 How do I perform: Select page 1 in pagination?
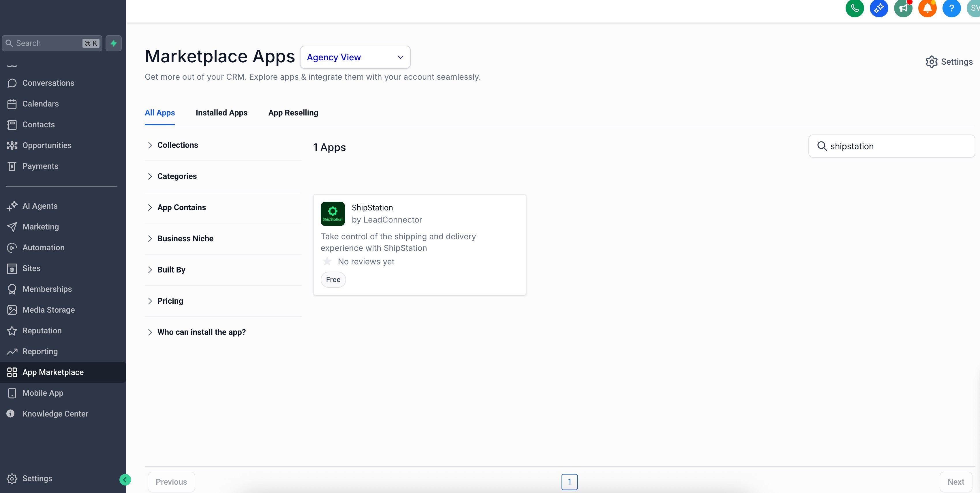click(569, 481)
